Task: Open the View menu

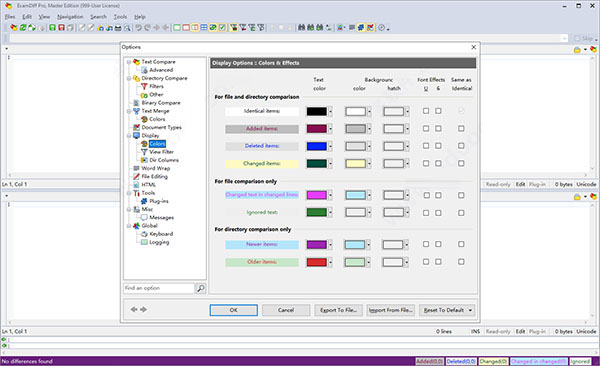Action: [44, 17]
